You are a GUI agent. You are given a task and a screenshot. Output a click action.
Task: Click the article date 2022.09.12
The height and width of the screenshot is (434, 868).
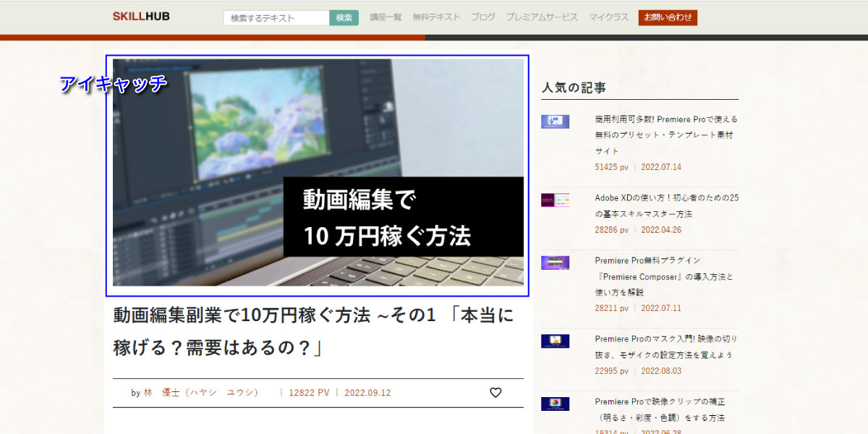point(367,393)
